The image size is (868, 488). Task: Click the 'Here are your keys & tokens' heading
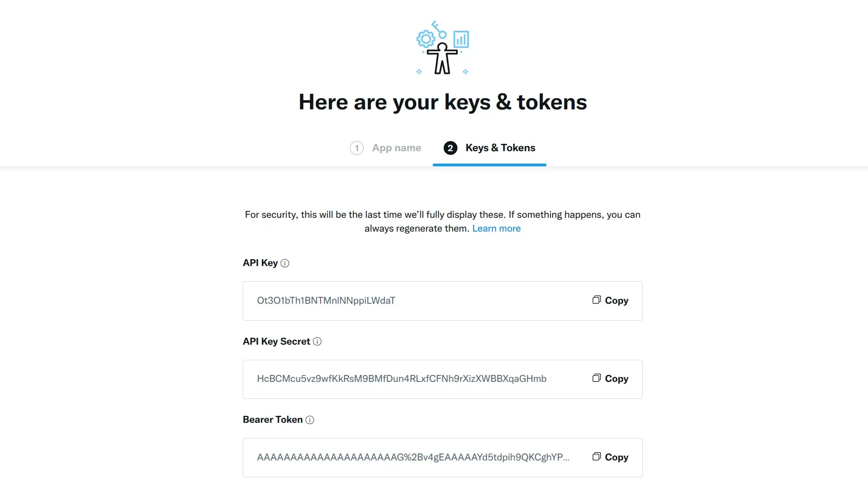[x=443, y=102]
